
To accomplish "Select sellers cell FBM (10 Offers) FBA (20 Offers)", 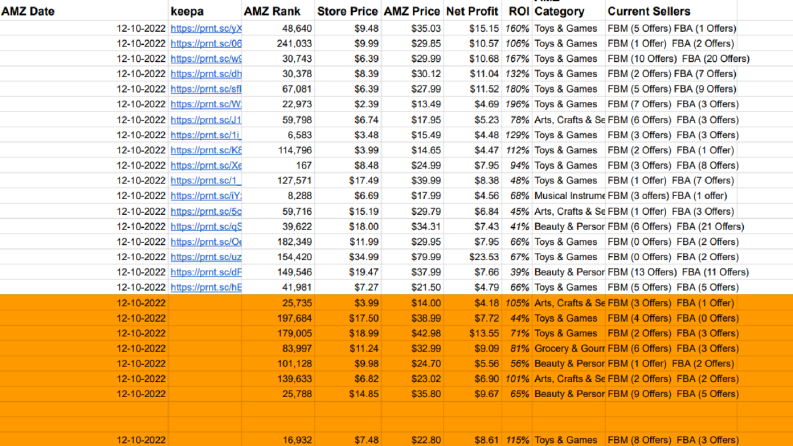I will (678, 59).
